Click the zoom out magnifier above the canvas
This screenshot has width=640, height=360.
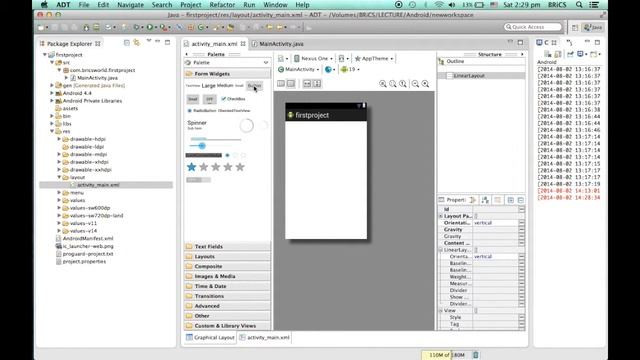click(x=415, y=84)
